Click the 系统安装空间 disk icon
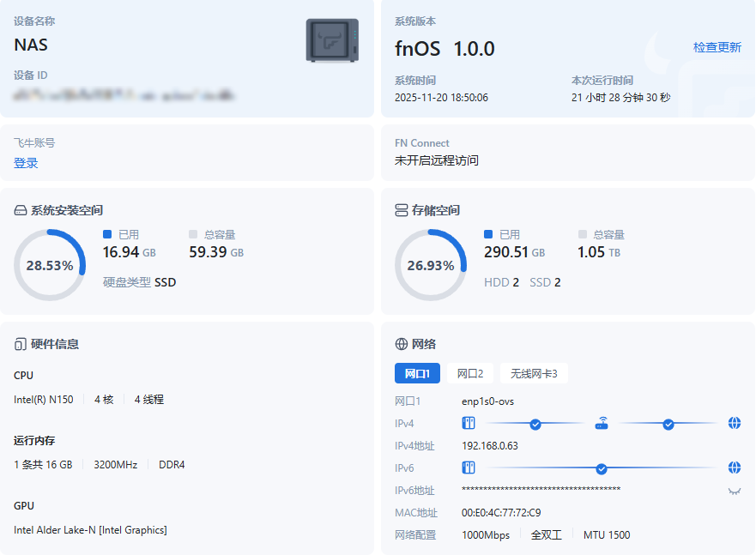Viewport: 756px width, 555px height. [21, 210]
